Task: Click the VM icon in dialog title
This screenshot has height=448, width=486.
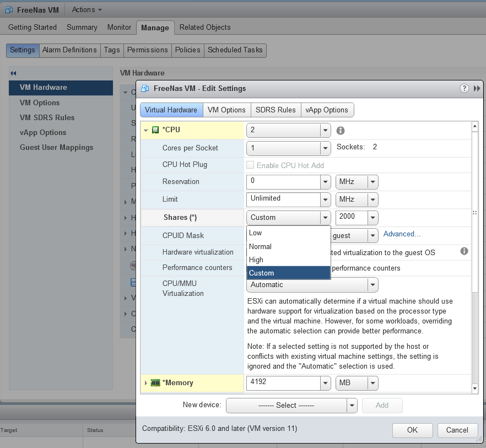Action: tap(145, 89)
